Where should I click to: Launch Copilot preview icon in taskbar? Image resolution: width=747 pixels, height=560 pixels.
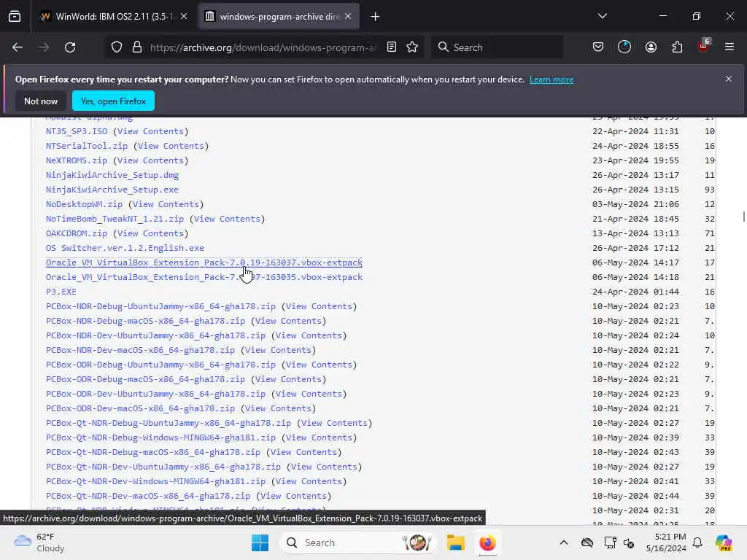[724, 542]
